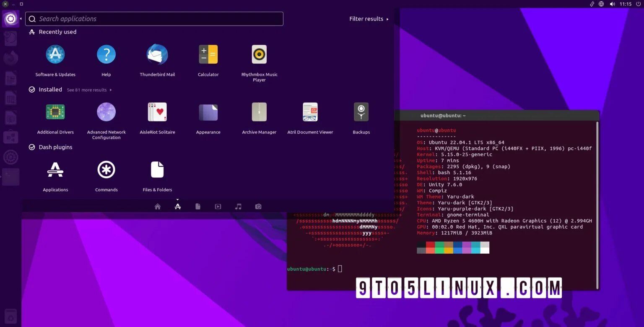Image resolution: width=644 pixels, height=327 pixels.
Task: Open the 11:15 clock menu
Action: coord(626,4)
